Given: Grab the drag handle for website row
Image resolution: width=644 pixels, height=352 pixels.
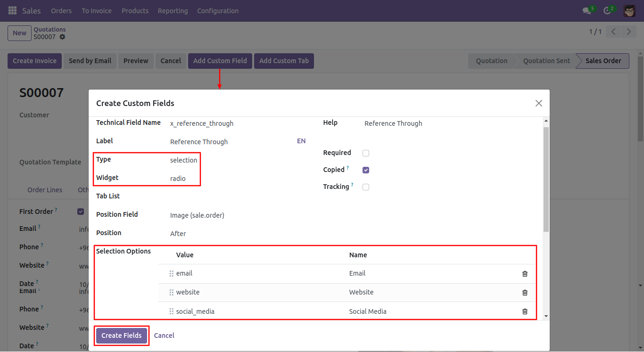Looking at the screenshot, I should pyautogui.click(x=172, y=292).
